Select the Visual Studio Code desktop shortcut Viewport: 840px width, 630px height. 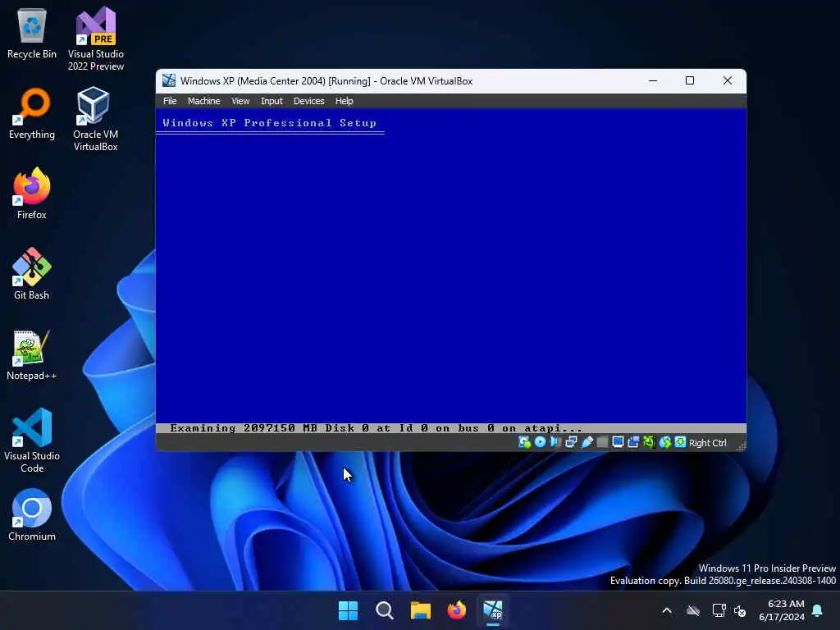pyautogui.click(x=32, y=441)
